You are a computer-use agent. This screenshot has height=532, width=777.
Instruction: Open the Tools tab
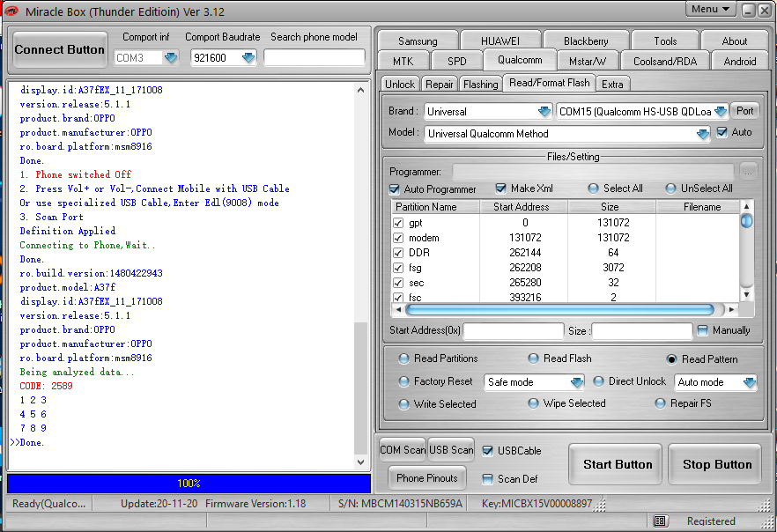665,41
